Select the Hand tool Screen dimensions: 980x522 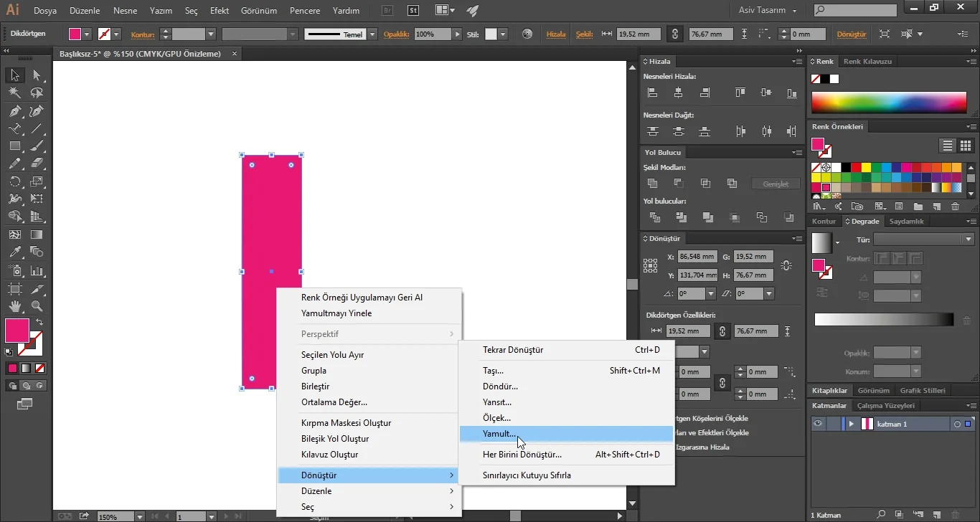click(x=14, y=306)
